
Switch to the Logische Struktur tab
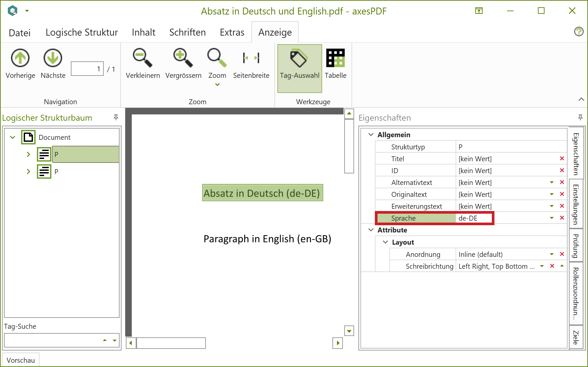pyautogui.click(x=82, y=32)
